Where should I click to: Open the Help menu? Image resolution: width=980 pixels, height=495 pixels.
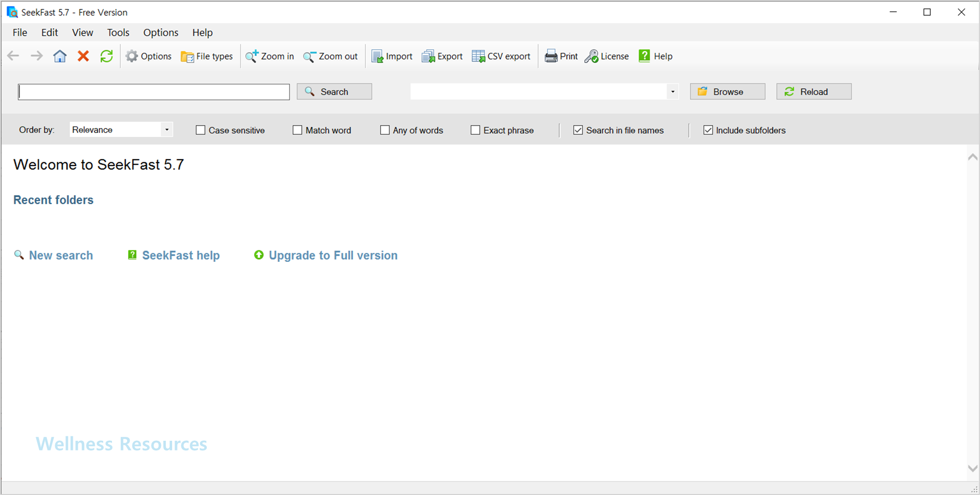click(x=202, y=32)
